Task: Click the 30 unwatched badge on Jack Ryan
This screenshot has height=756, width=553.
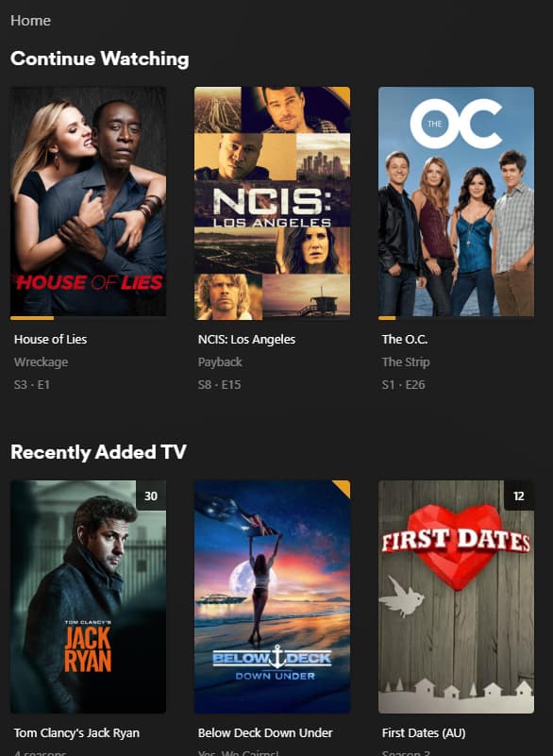Action: click(151, 496)
